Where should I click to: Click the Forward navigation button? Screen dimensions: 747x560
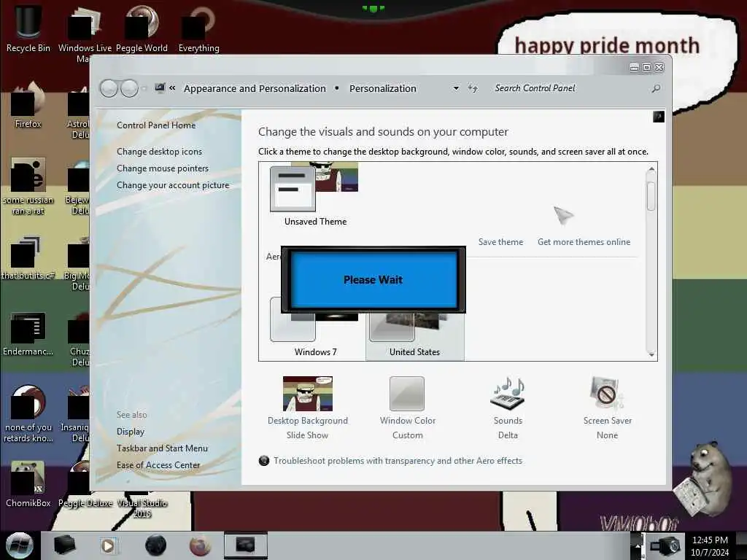129,88
